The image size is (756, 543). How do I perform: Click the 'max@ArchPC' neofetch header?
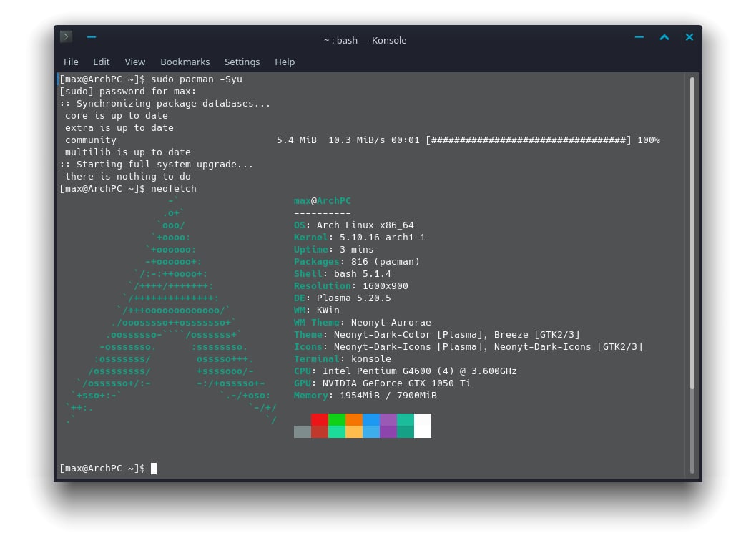(322, 200)
